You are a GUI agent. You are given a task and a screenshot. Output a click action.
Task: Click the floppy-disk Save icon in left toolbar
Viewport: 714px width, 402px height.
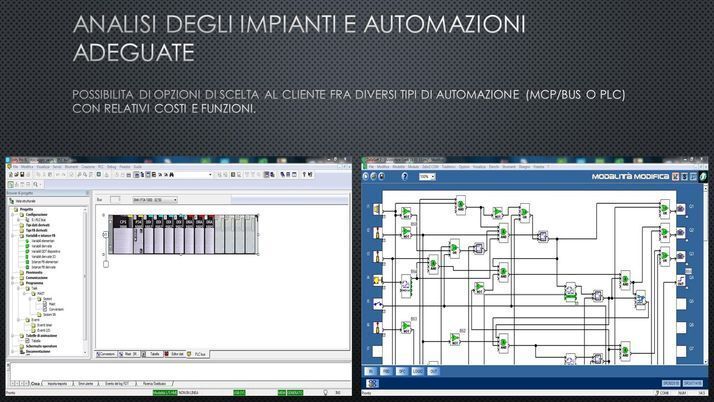[x=22, y=174]
